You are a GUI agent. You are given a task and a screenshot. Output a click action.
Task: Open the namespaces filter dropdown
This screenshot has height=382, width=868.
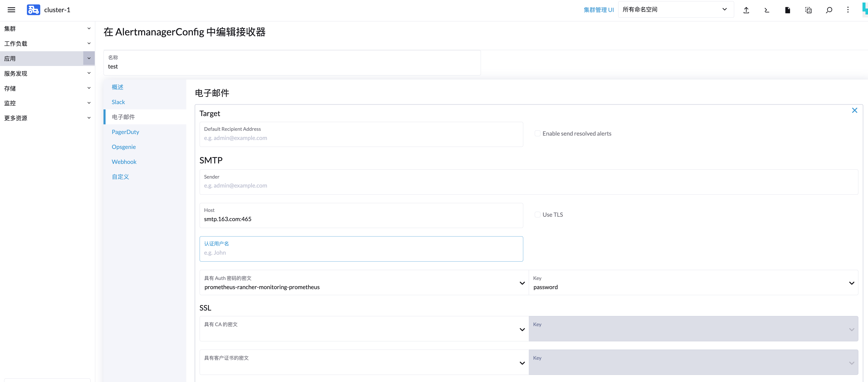tap(675, 10)
